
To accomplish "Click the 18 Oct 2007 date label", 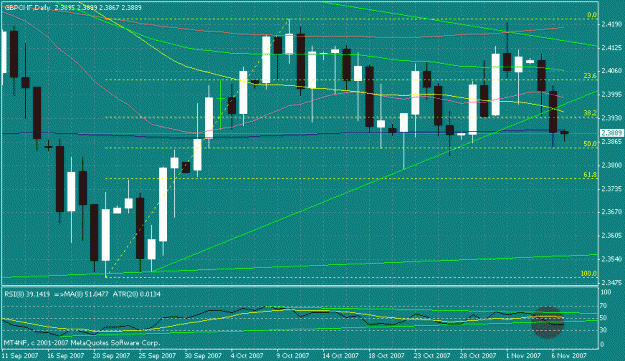I will pos(387,355).
